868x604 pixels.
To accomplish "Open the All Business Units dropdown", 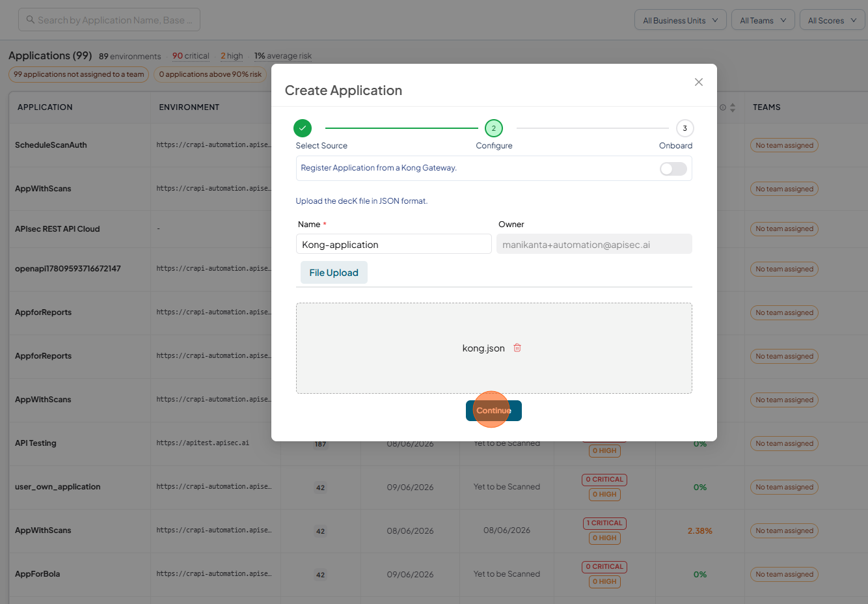I will 681,20.
